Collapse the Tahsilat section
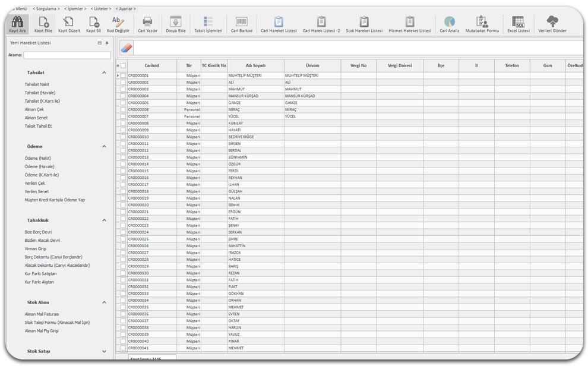 [x=105, y=72]
